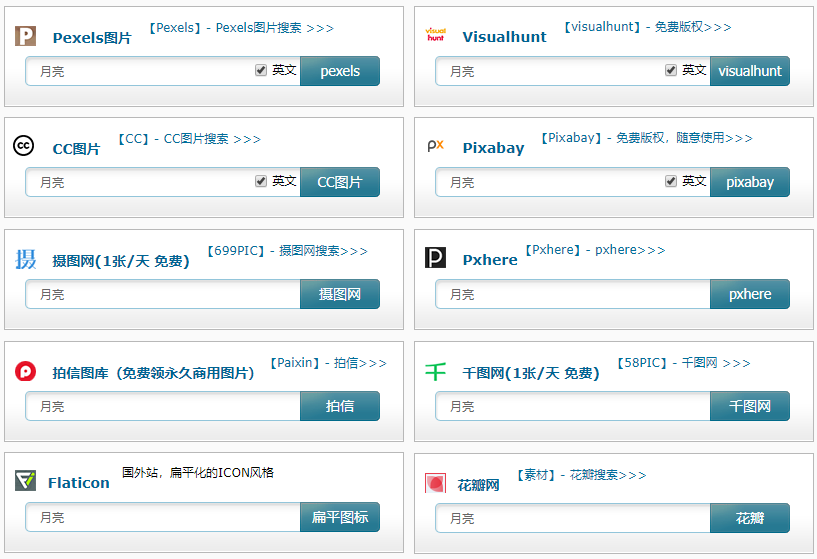817x559 pixels.
Task: Open the 【58PIC】- 千图网 link
Action: coord(683,363)
